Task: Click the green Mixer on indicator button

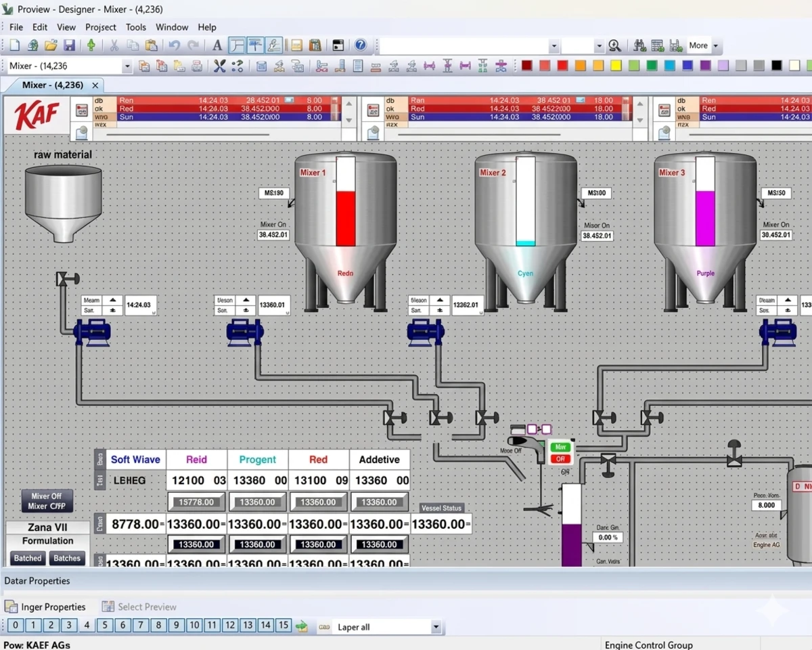Action: (560, 447)
